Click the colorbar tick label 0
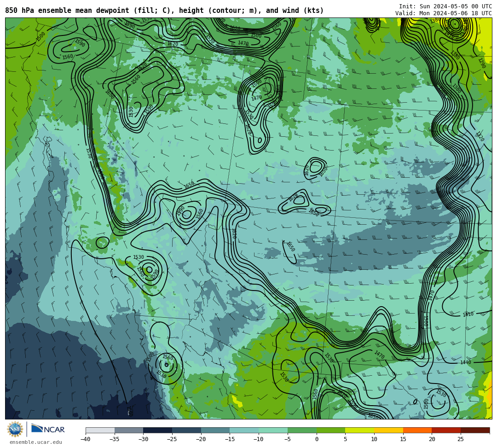Viewport: 497px width, 448px height. coord(317,439)
